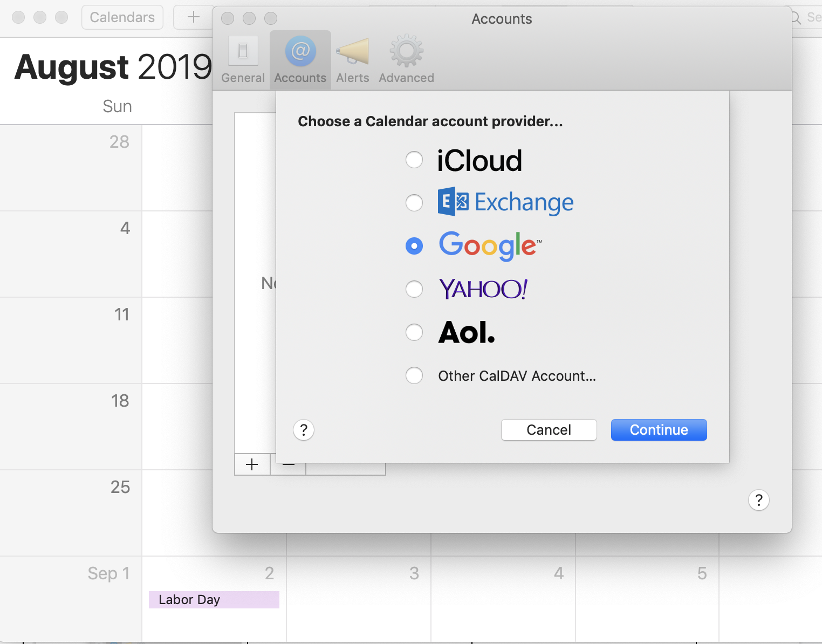
Task: Switch to the Accounts preferences tab
Action: 300,59
